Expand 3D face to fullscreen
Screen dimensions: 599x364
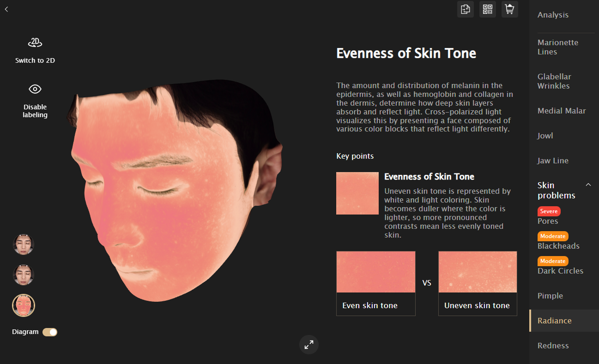[309, 344]
